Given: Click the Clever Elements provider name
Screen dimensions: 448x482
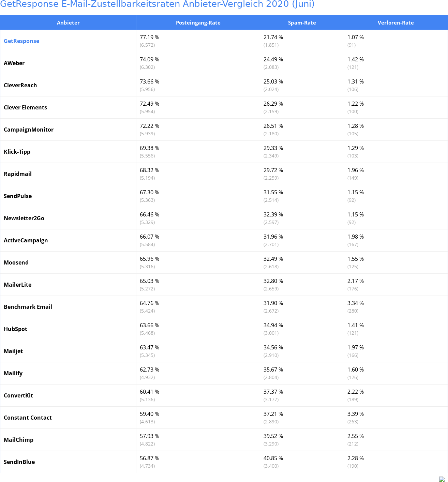Looking at the screenshot, I should point(26,107).
